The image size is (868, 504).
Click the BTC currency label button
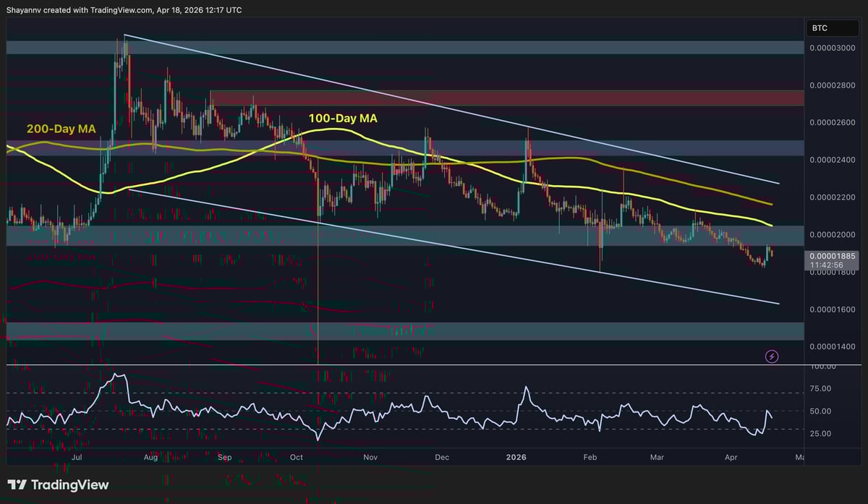[x=834, y=28]
